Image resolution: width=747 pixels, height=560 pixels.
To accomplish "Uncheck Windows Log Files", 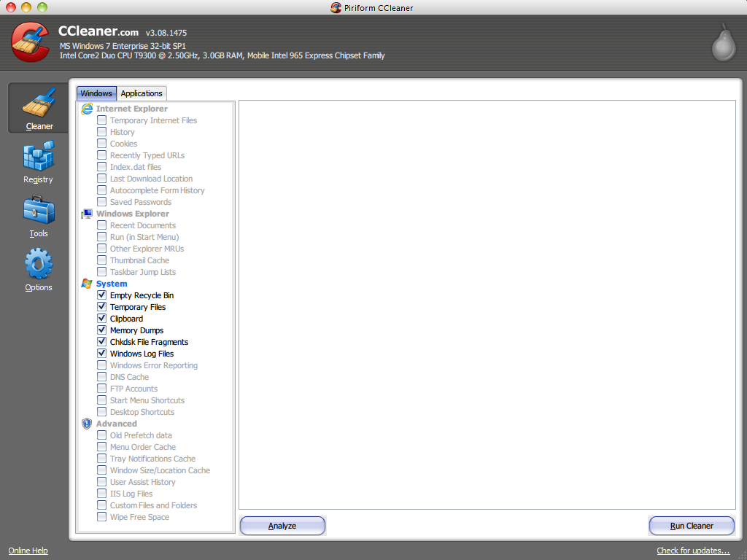I will coord(101,354).
